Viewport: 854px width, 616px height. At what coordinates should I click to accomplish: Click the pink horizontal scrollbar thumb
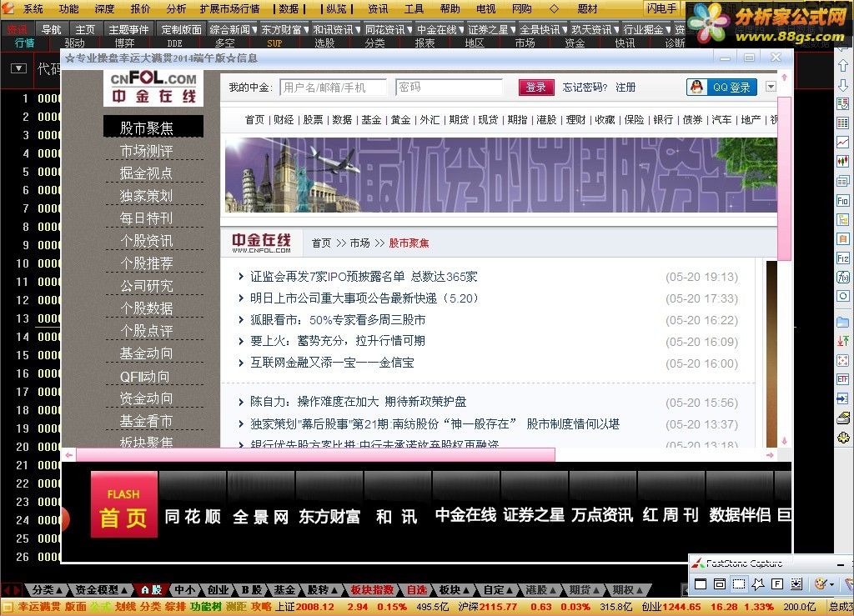click(x=315, y=454)
